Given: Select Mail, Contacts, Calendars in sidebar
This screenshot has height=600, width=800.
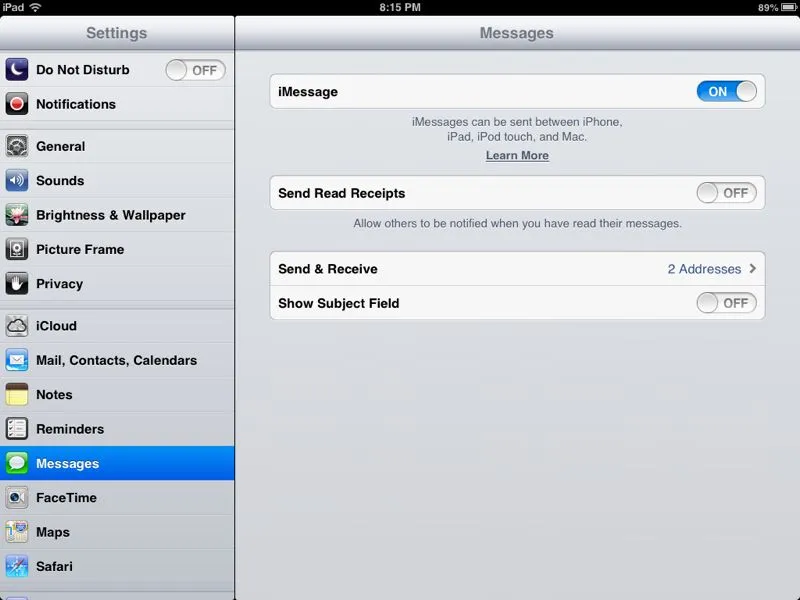Looking at the screenshot, I should point(116,360).
